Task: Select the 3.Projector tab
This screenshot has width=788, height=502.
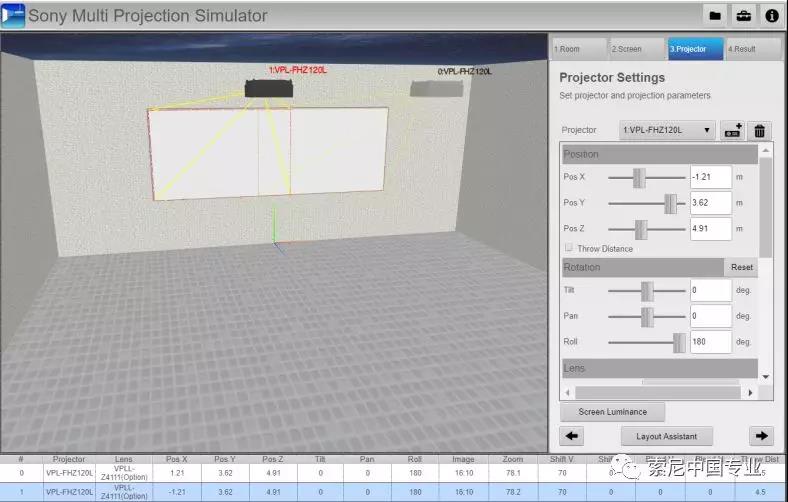Action: pos(695,49)
